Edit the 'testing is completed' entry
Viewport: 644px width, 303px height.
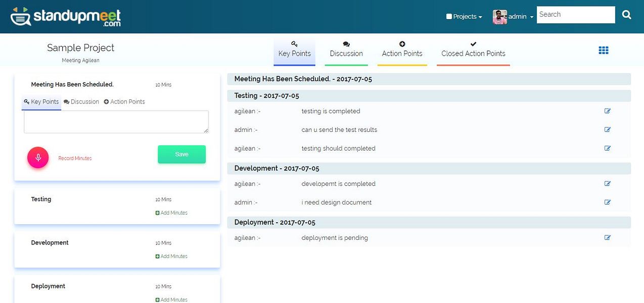click(608, 111)
